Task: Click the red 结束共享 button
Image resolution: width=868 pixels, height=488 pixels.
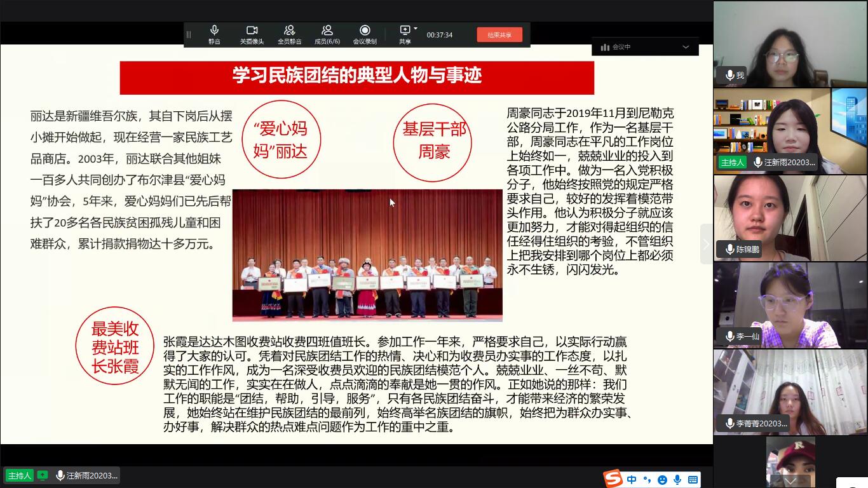Action: [x=499, y=35]
